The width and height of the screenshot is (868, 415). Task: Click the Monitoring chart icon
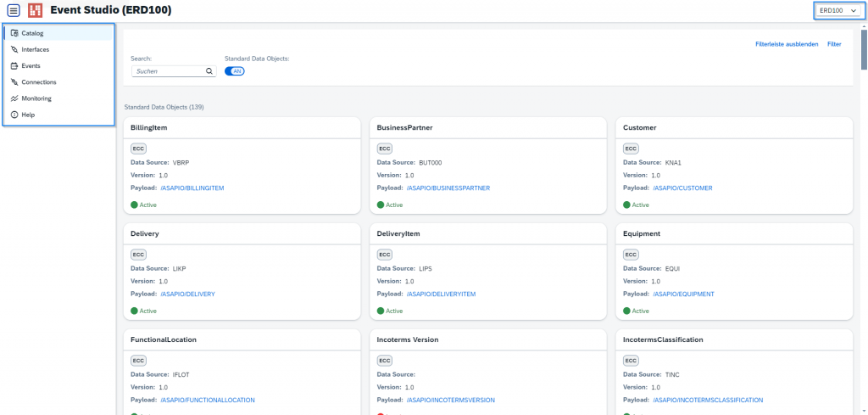coord(14,98)
